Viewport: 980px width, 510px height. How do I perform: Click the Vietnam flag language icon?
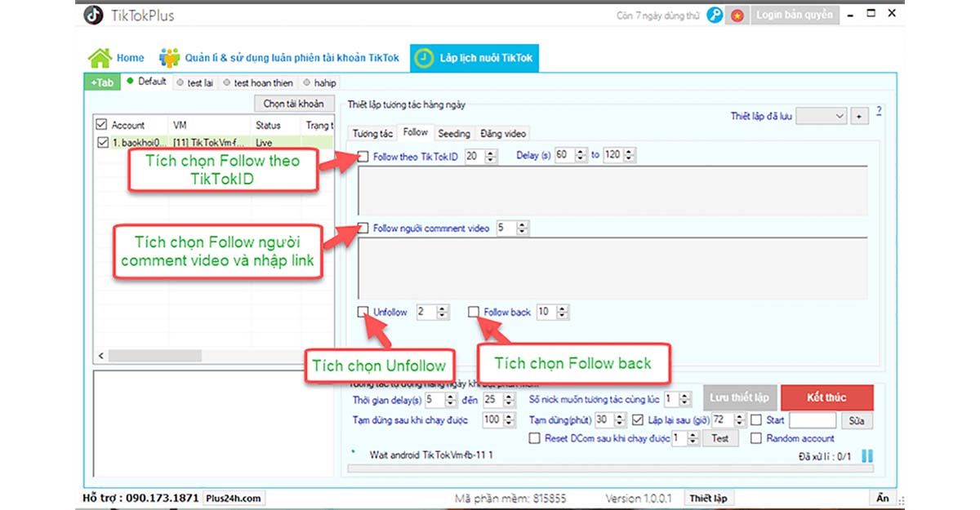737,15
